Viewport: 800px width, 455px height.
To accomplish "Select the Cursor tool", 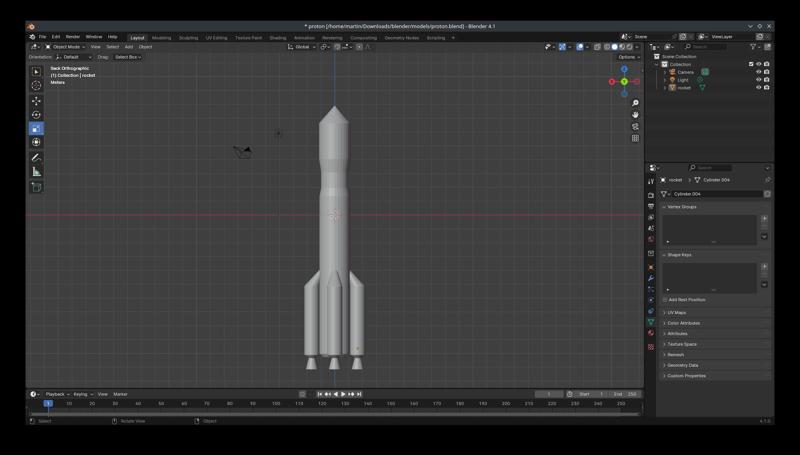I will tap(36, 86).
